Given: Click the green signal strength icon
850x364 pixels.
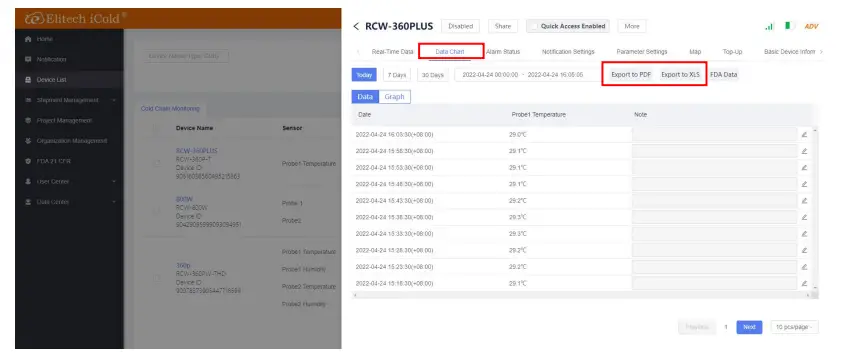Looking at the screenshot, I should click(x=769, y=26).
